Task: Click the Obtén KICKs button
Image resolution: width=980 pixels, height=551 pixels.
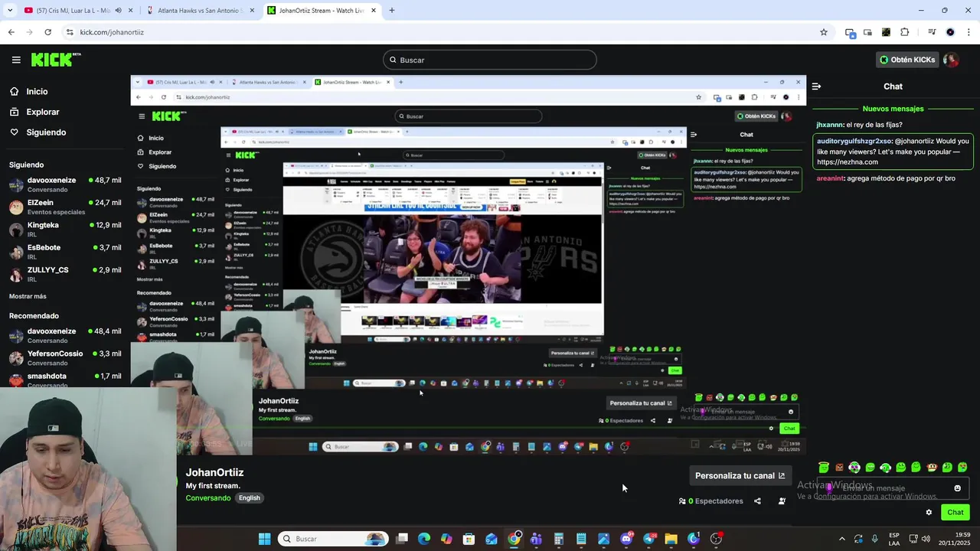Action: pyautogui.click(x=907, y=60)
